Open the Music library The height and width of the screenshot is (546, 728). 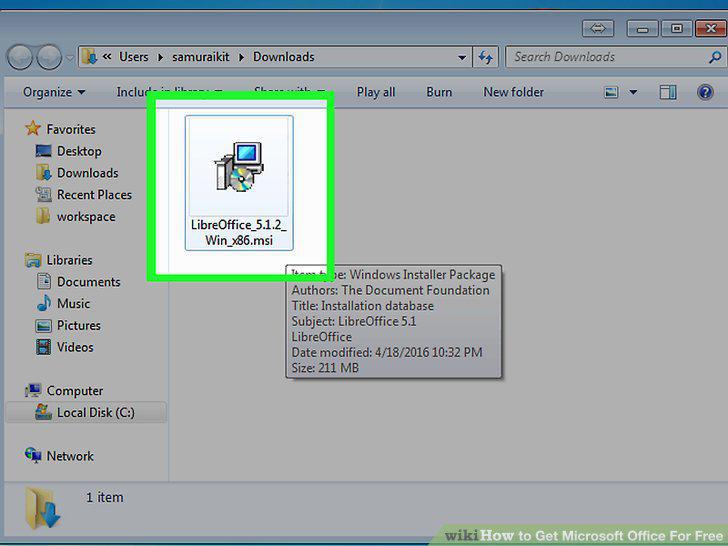73,304
